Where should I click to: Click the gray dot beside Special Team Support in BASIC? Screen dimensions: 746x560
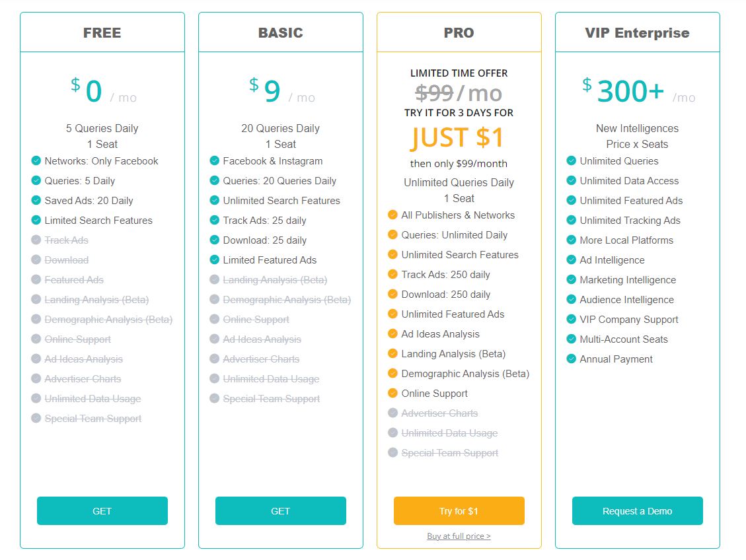(214, 398)
